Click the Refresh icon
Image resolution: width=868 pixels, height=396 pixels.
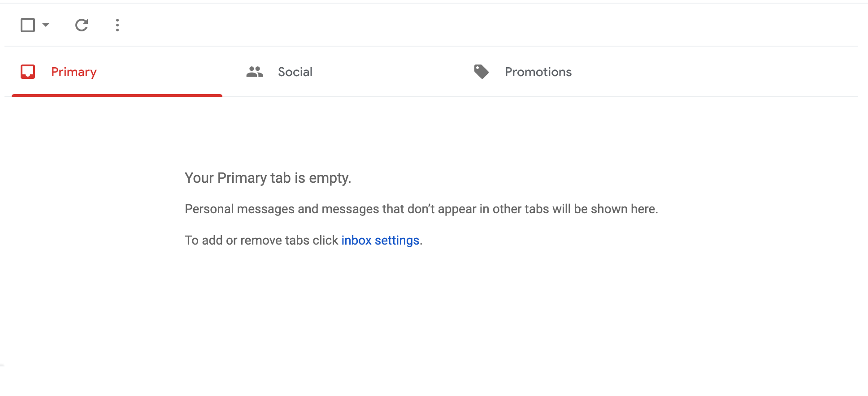[x=82, y=25]
